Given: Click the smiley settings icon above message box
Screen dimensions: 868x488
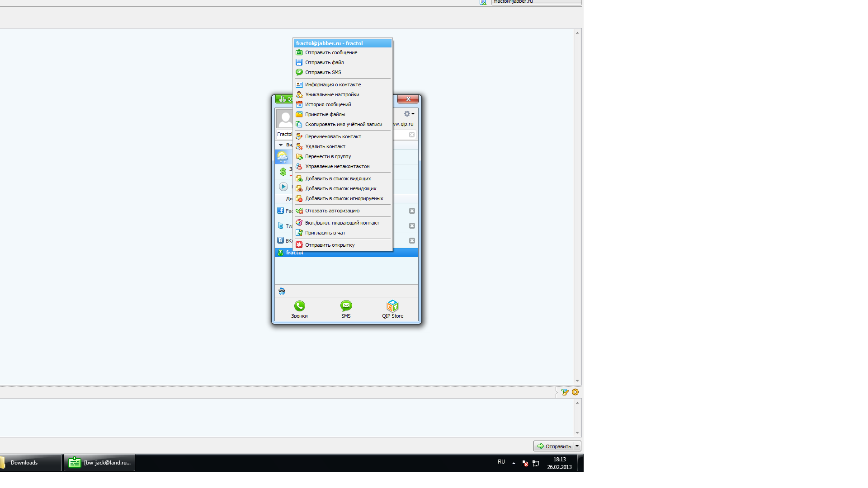Looking at the screenshot, I should click(575, 392).
